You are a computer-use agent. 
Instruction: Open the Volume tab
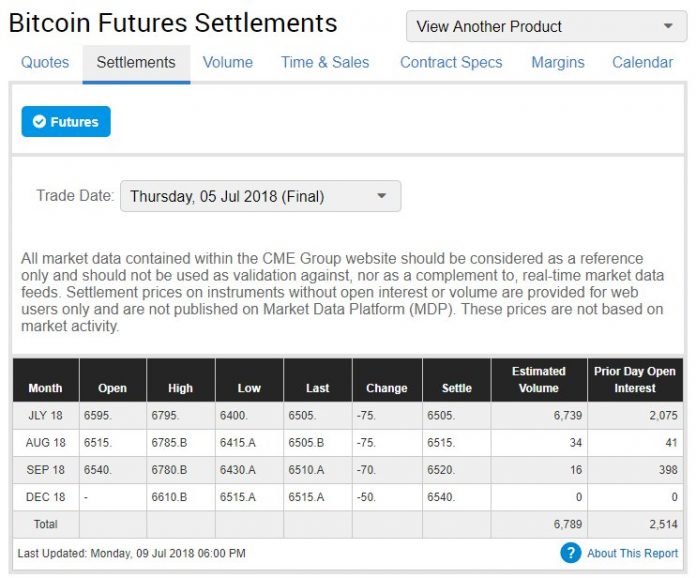point(228,62)
